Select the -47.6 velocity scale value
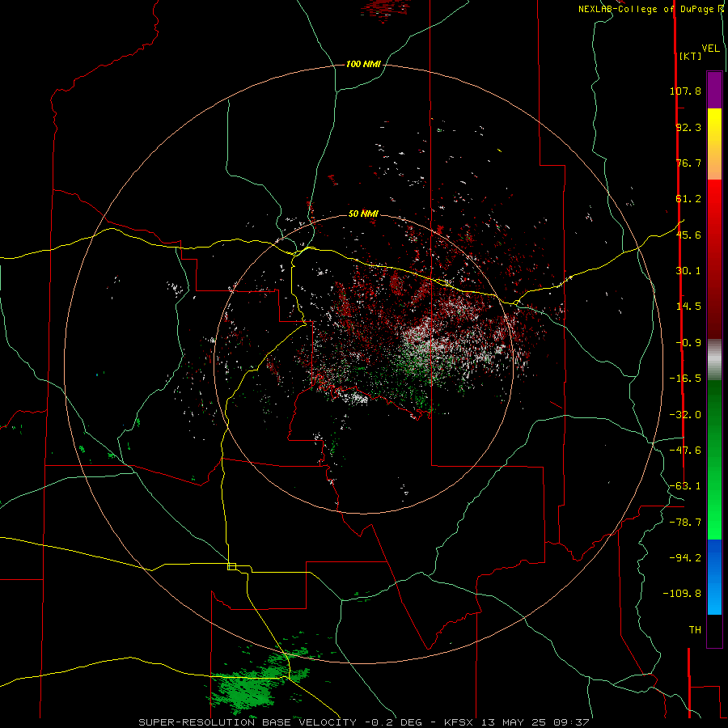This screenshot has height=728, width=728. pyautogui.click(x=685, y=451)
